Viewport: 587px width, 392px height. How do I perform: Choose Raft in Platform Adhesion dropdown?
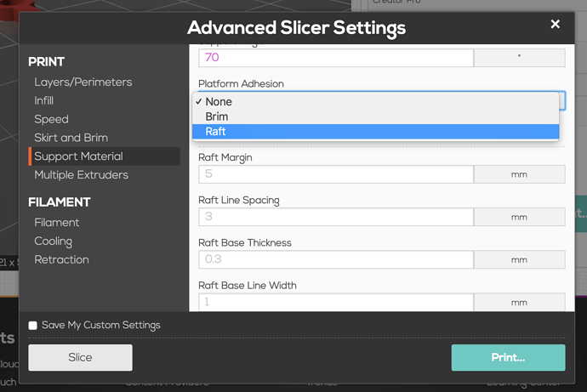[375, 132]
